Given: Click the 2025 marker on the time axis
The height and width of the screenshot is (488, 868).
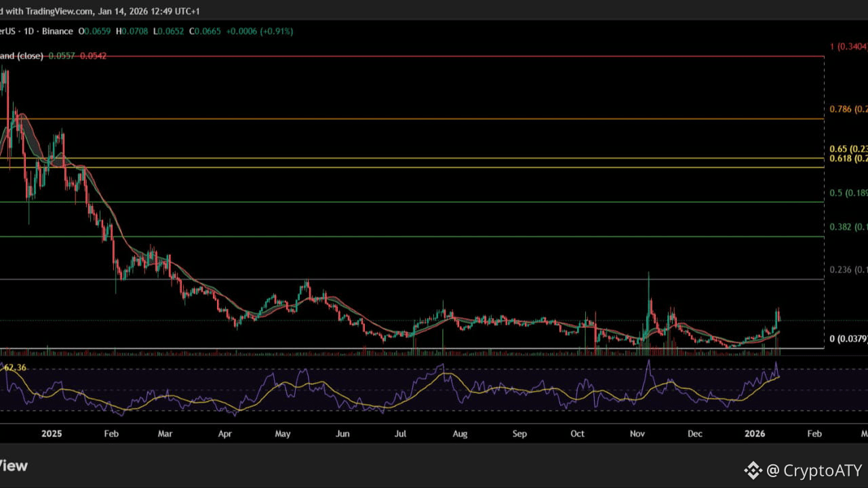Looking at the screenshot, I should pyautogui.click(x=50, y=433).
